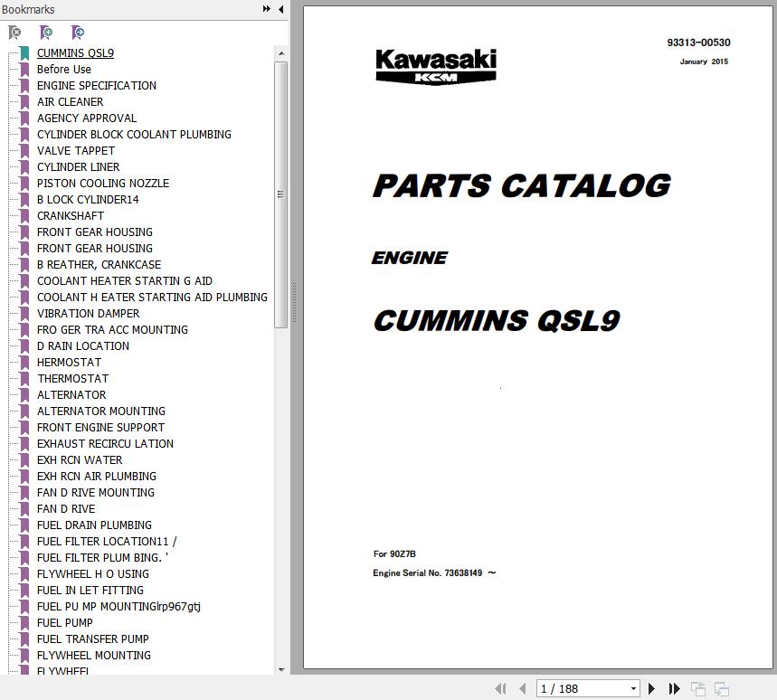Click the bookmarks scrollbar thumb

pos(281,194)
